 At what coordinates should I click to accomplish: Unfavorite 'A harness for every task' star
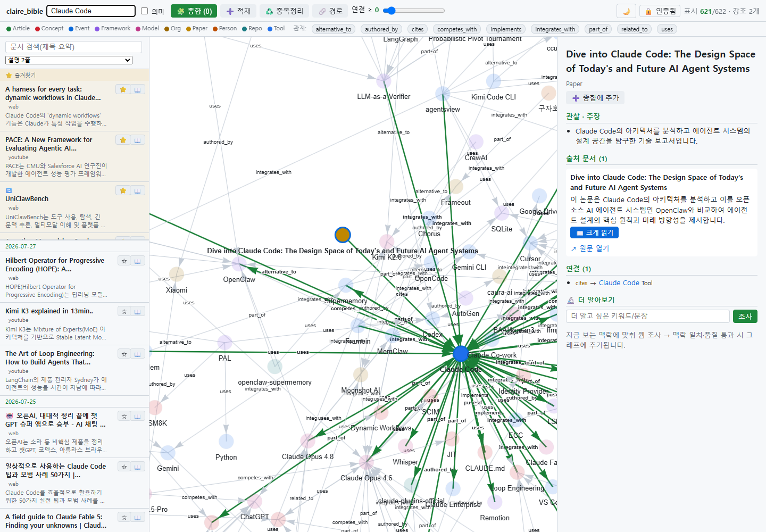coord(123,89)
